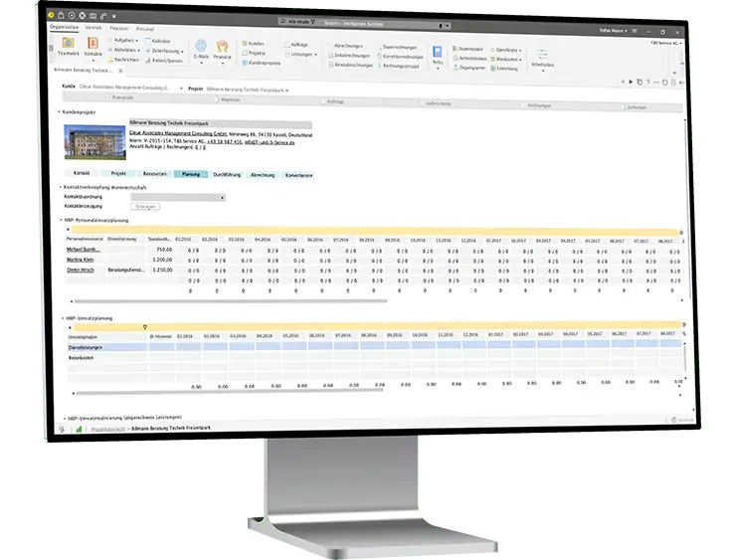Screen dimensions: 736x560
Task: Toggle the Lieferscheine stage checkbox
Action: click(421, 102)
